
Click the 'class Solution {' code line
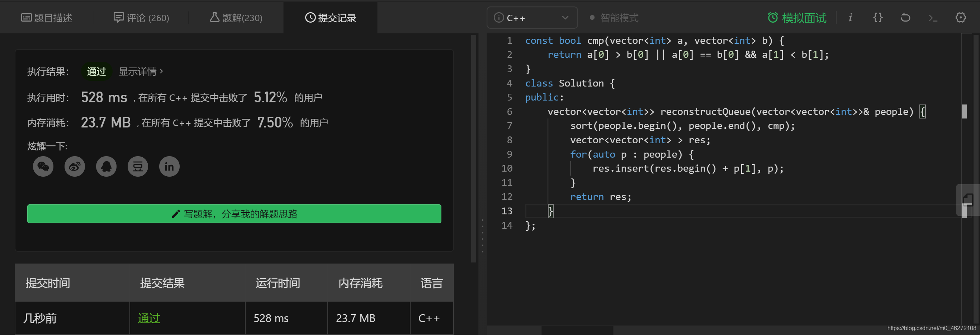pos(570,83)
